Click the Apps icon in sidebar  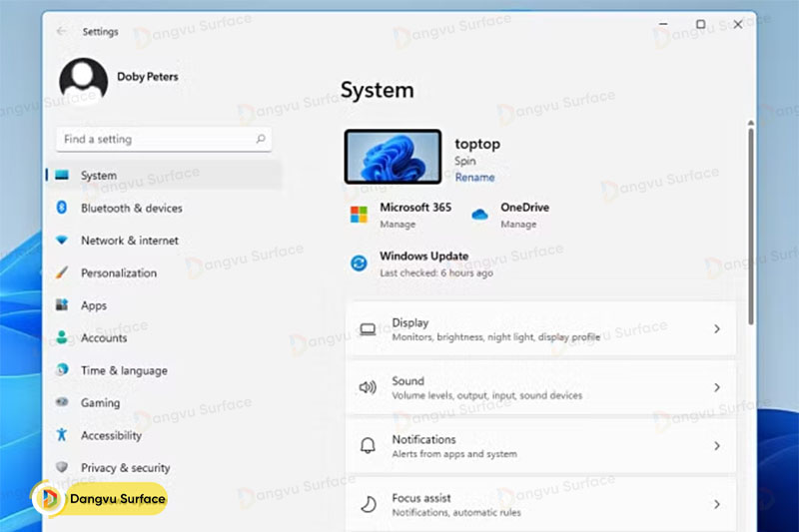(62, 305)
